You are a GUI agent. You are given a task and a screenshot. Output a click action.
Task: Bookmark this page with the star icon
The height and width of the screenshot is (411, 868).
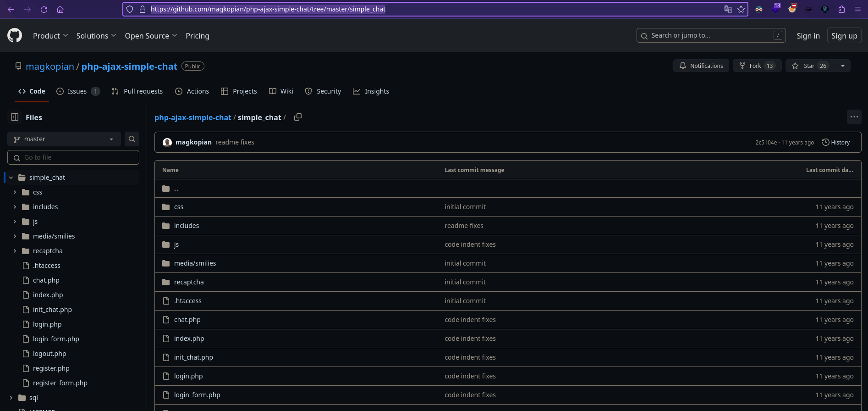tap(741, 9)
